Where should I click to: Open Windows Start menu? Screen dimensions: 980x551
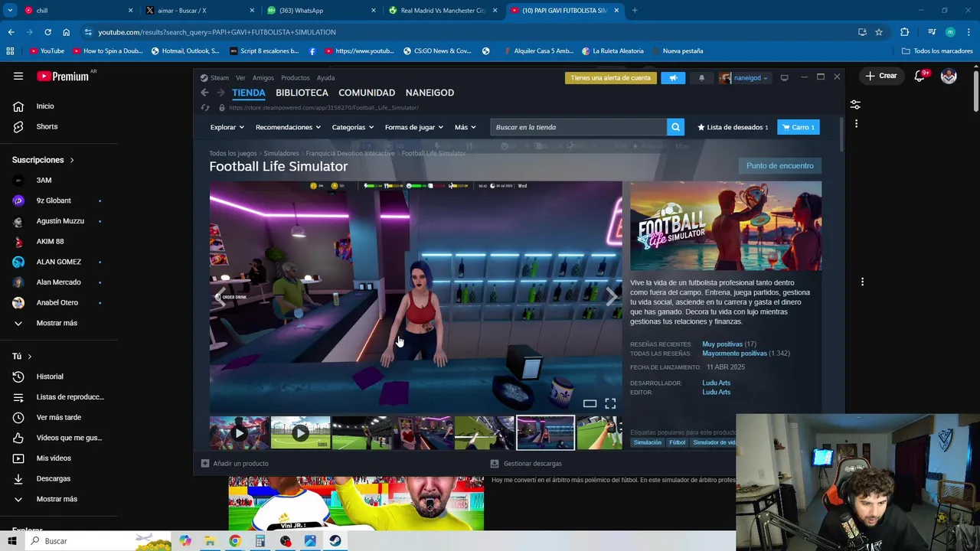tap(12, 541)
